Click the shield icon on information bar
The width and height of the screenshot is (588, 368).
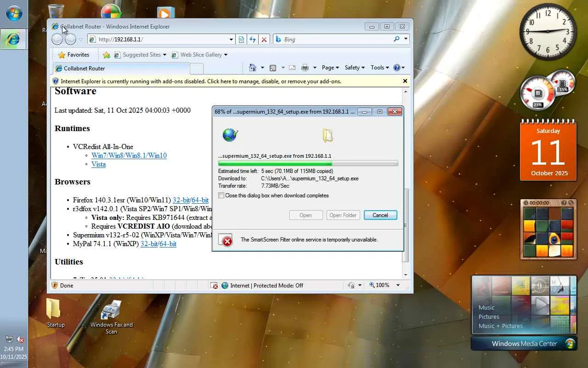56,81
